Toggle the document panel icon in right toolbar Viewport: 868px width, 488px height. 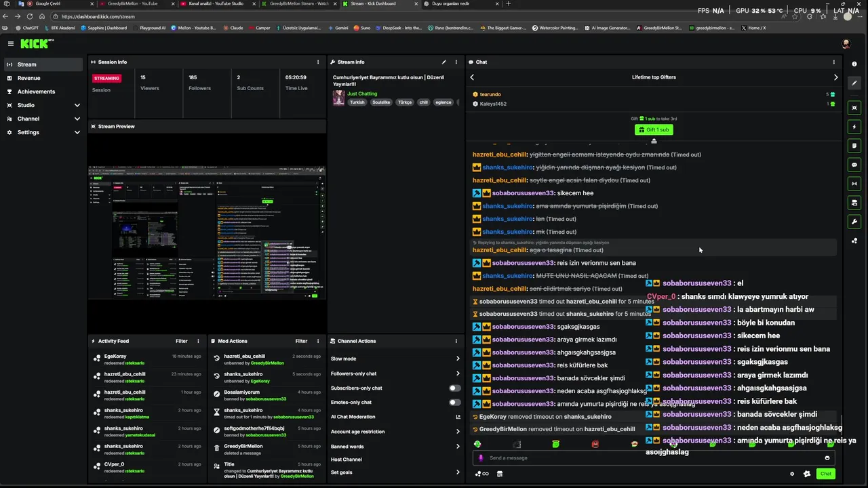854,145
